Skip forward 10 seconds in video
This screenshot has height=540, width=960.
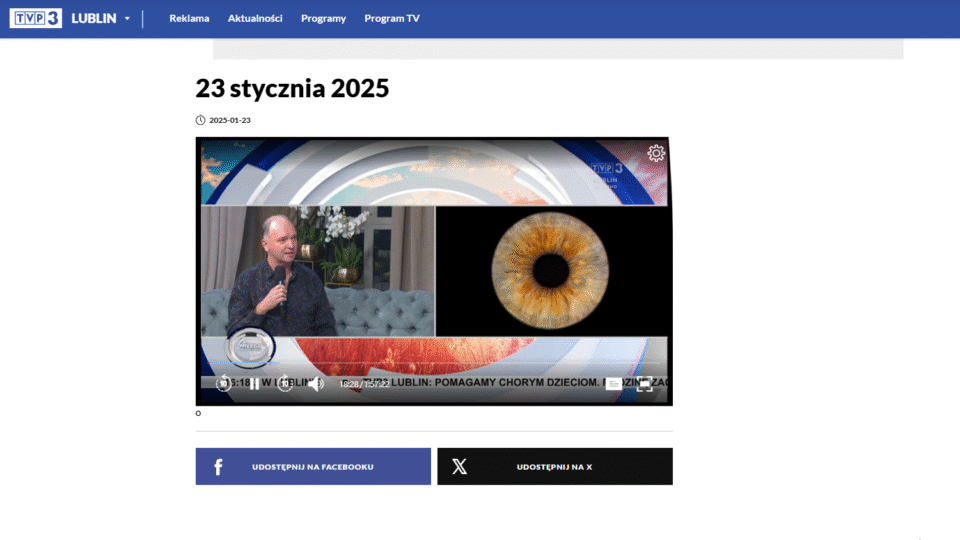pyautogui.click(x=285, y=384)
